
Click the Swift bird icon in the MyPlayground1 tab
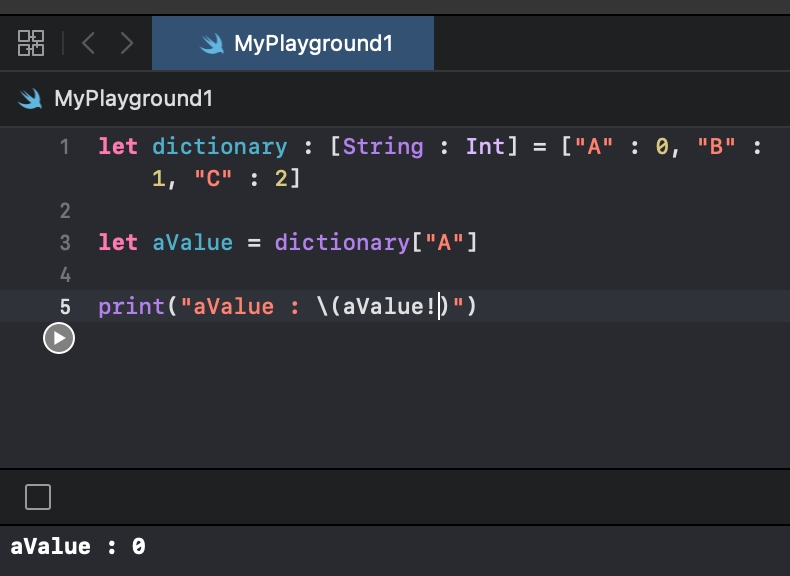click(212, 44)
